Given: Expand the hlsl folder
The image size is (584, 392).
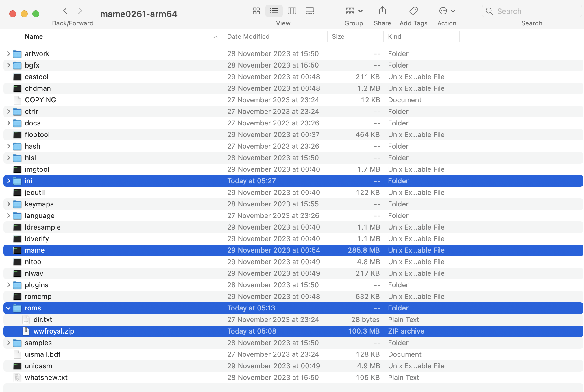Looking at the screenshot, I should (x=8, y=158).
